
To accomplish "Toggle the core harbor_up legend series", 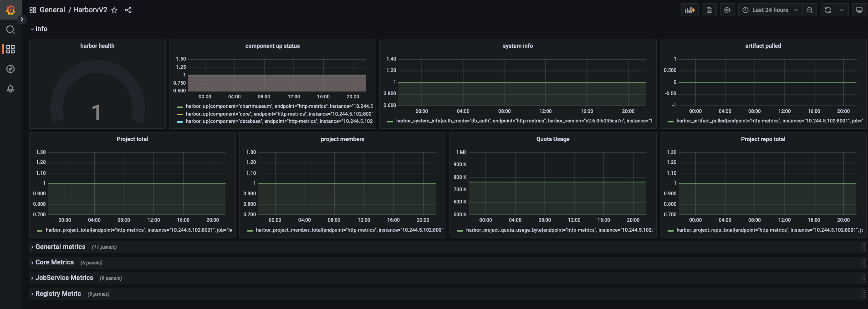I will click(279, 114).
